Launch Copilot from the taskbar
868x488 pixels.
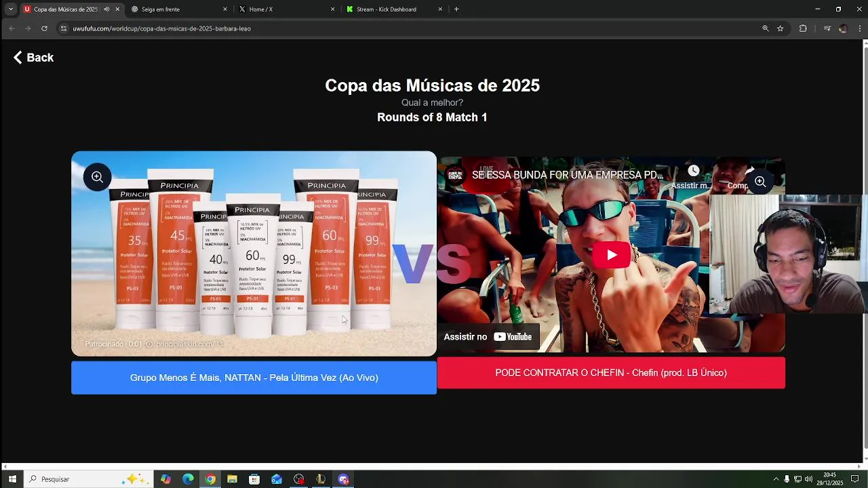(166, 479)
